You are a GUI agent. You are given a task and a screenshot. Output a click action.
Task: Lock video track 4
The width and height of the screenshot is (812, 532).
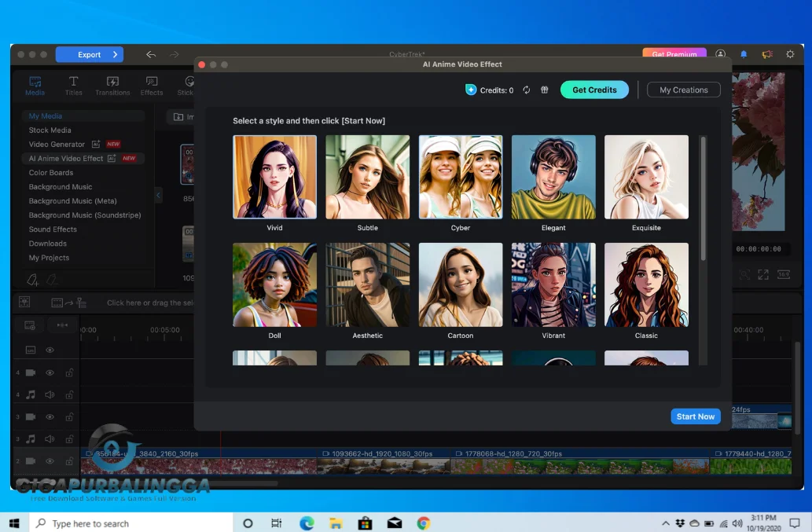click(x=69, y=372)
